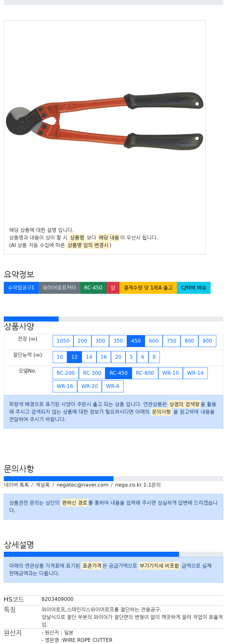The width and height of the screenshot is (227, 644).
Task: Click the red 암 tag
Action: pos(113,288)
